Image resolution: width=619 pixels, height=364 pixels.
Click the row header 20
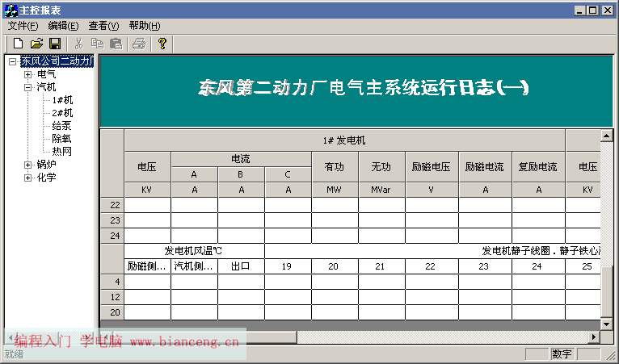coord(112,312)
